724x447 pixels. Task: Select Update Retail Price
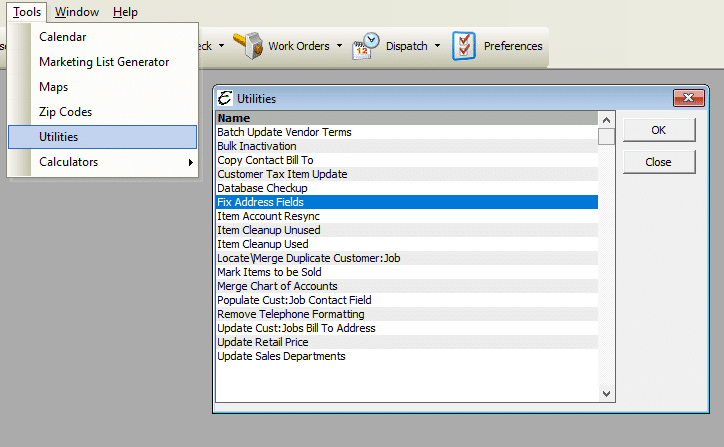(x=407, y=342)
